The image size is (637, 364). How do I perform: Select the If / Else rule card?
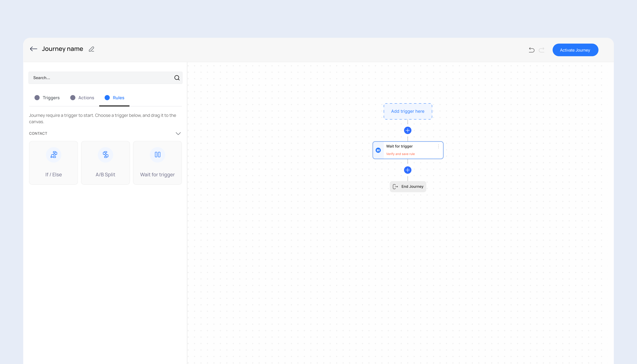click(x=53, y=163)
